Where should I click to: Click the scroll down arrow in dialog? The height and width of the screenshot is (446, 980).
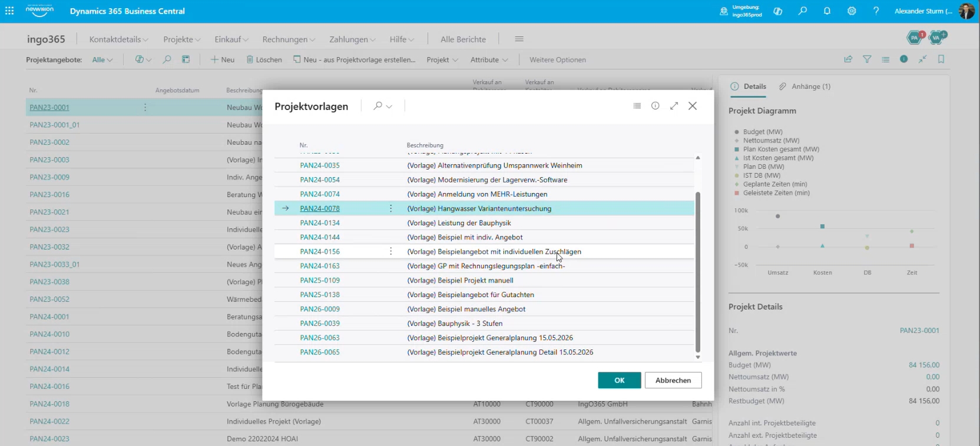[698, 357]
